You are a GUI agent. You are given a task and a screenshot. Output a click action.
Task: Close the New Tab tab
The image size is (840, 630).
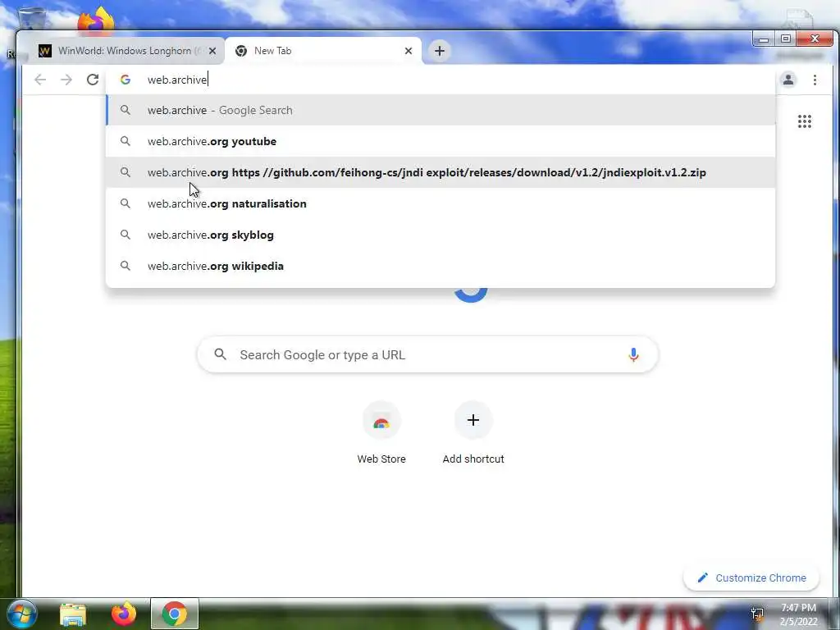tap(409, 51)
